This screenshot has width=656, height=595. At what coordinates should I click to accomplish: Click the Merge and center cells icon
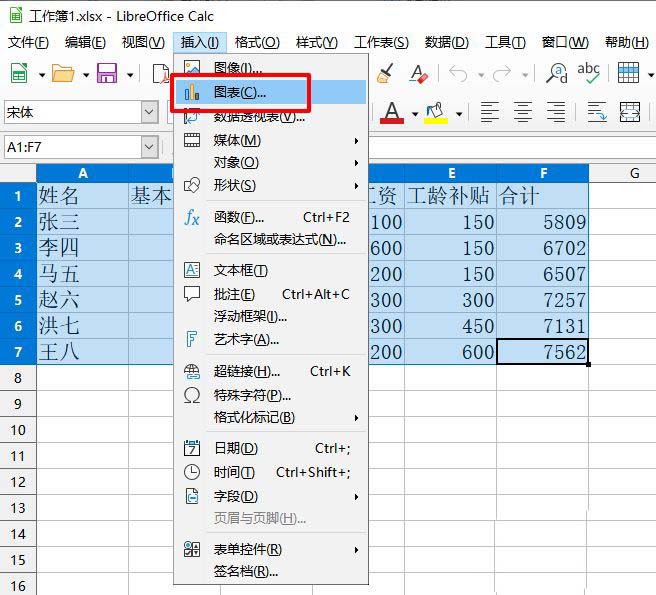coord(630,112)
